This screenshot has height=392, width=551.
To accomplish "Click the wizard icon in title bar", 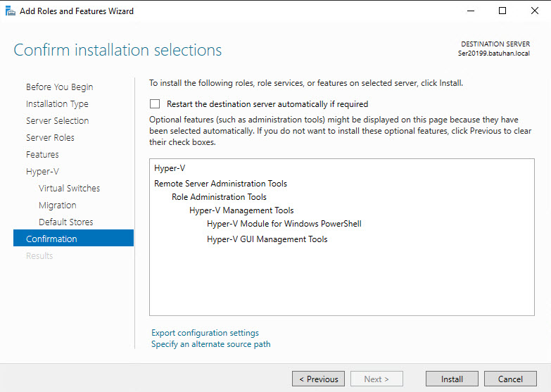I will [x=10, y=11].
